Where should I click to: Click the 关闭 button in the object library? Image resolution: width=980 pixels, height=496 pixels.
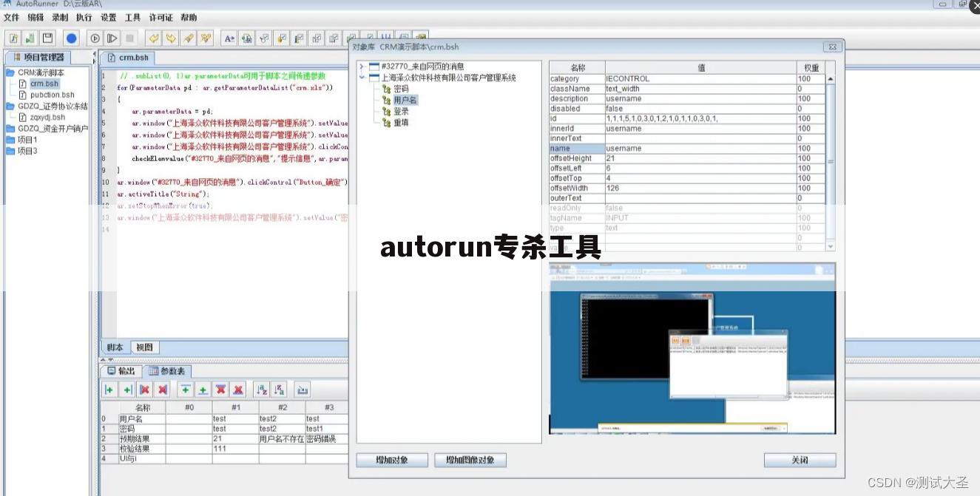800,460
